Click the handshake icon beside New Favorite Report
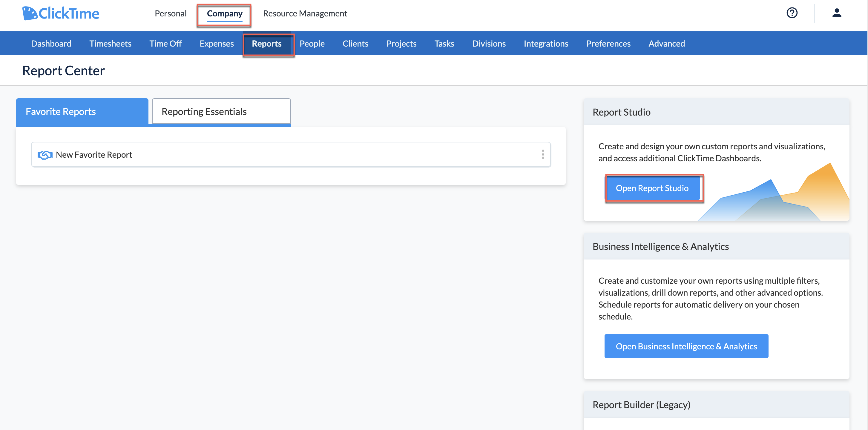The image size is (868, 430). (45, 155)
